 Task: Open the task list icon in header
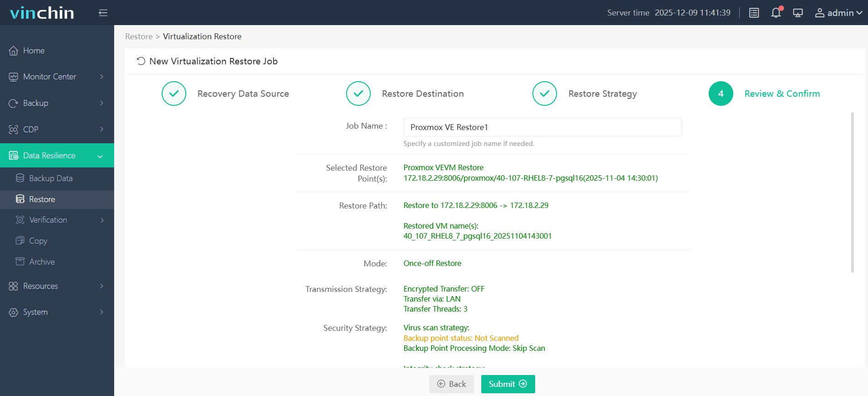[x=754, y=13]
